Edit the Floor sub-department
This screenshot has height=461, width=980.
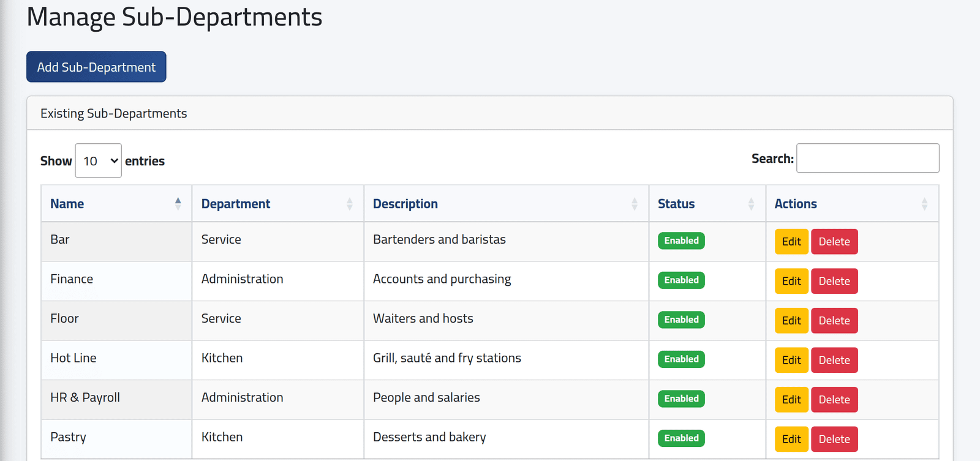pyautogui.click(x=791, y=321)
